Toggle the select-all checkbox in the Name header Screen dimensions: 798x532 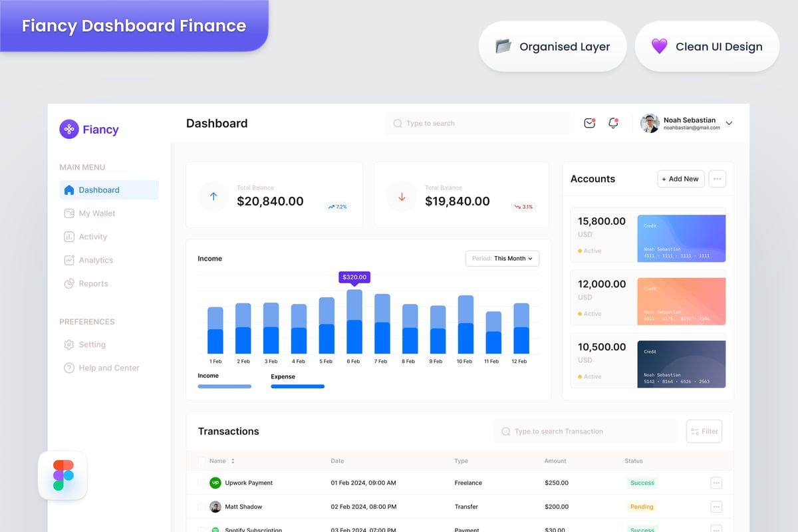point(202,461)
